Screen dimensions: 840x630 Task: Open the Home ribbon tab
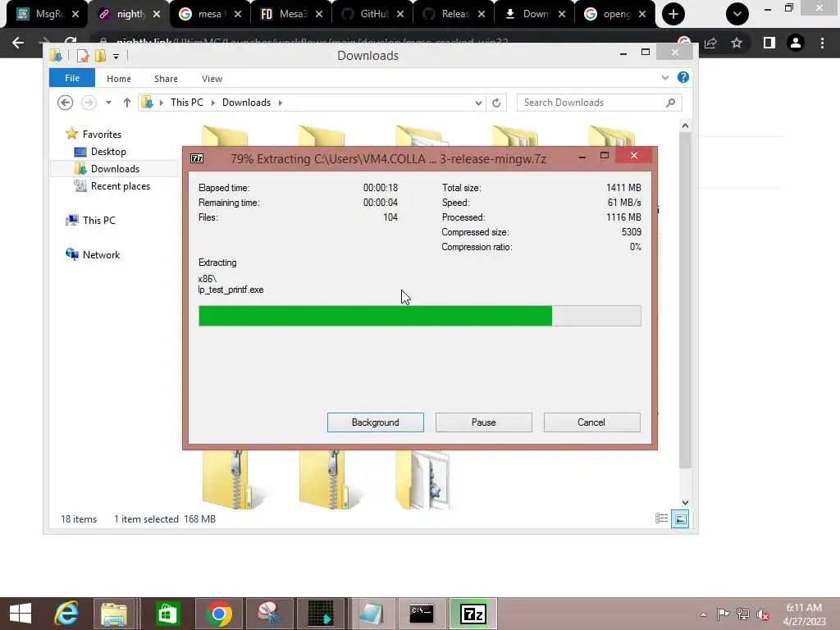tap(118, 79)
